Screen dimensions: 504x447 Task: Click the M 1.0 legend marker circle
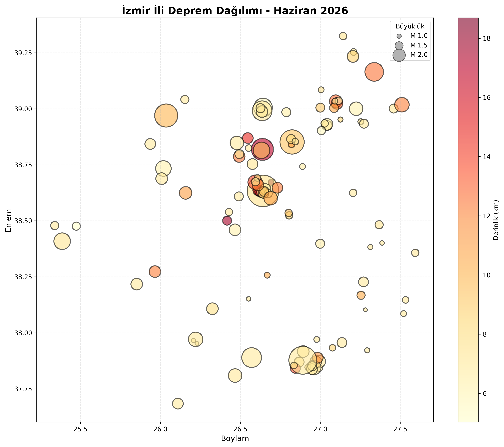(x=399, y=36)
